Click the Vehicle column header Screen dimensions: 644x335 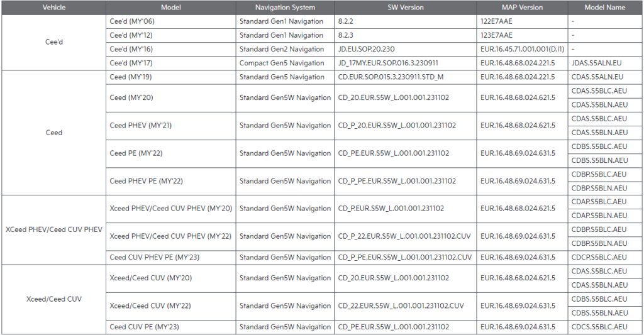coord(54,8)
